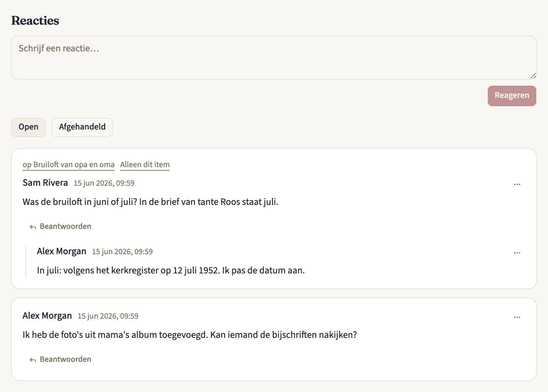Open more options for the foto's album comment
The height and width of the screenshot is (392, 548).
point(517,317)
